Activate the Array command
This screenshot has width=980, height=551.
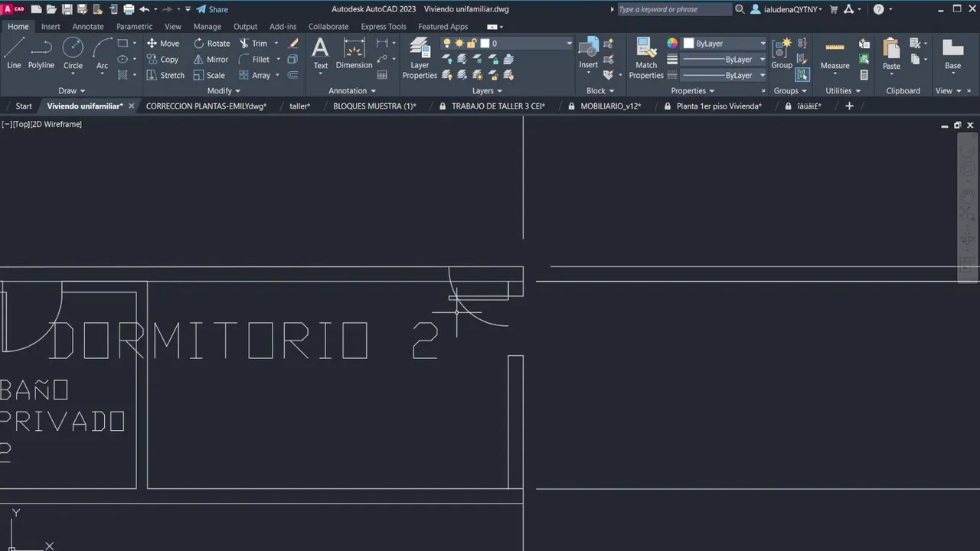pos(255,75)
